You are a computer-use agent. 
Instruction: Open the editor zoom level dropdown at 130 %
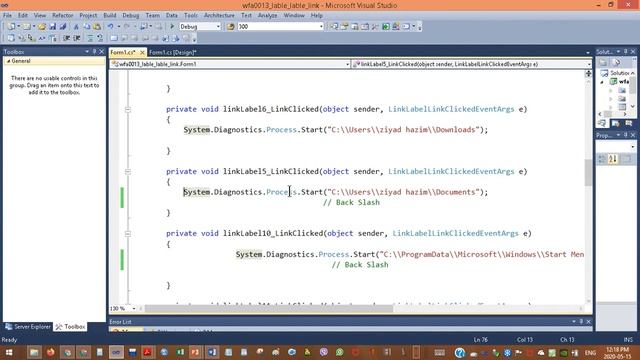click(x=133, y=309)
